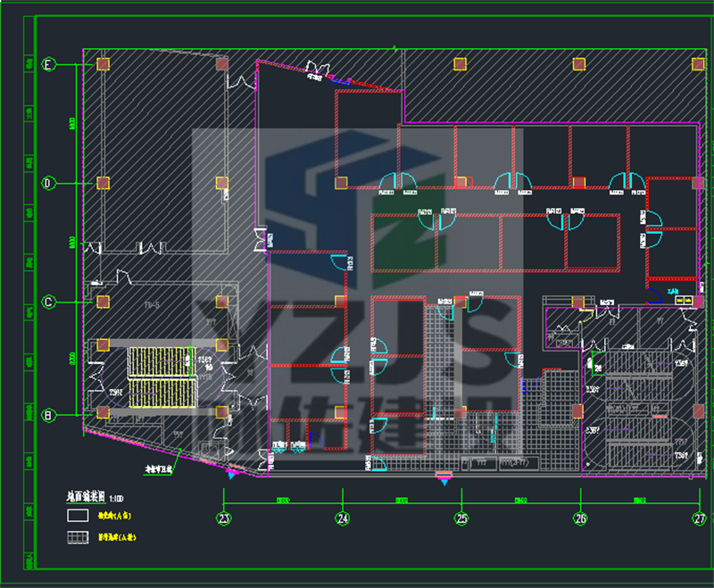Click the gridded tile legend symbol
This screenshot has width=714, height=588.
[x=78, y=538]
